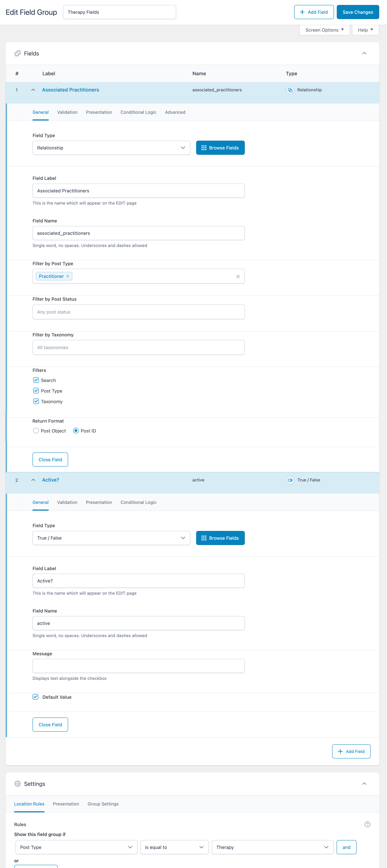Switch to Group Settings tab

(103, 804)
